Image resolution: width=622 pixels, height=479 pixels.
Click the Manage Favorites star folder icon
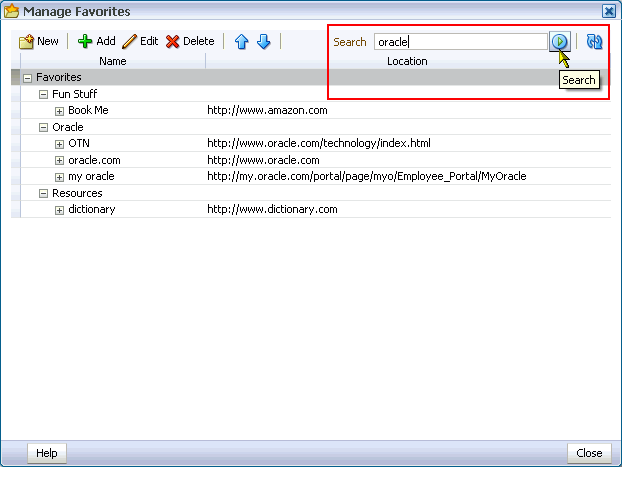coord(12,11)
